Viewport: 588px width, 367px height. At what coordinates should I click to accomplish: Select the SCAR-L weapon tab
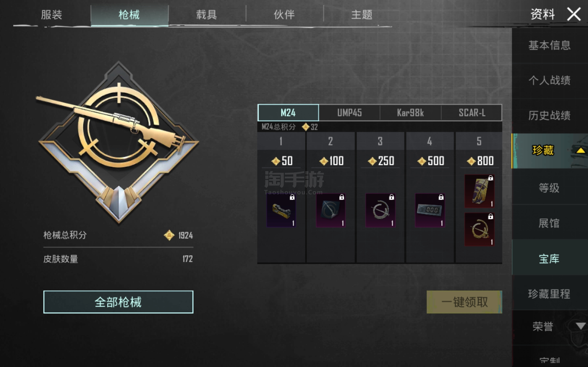472,113
